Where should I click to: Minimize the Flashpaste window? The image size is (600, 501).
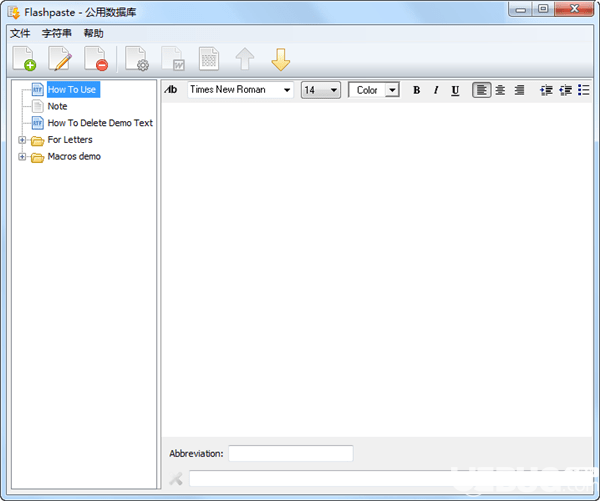(x=520, y=9)
